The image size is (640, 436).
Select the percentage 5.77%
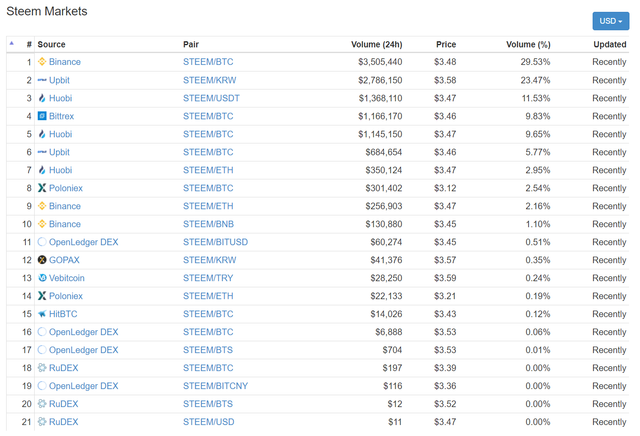click(x=538, y=152)
